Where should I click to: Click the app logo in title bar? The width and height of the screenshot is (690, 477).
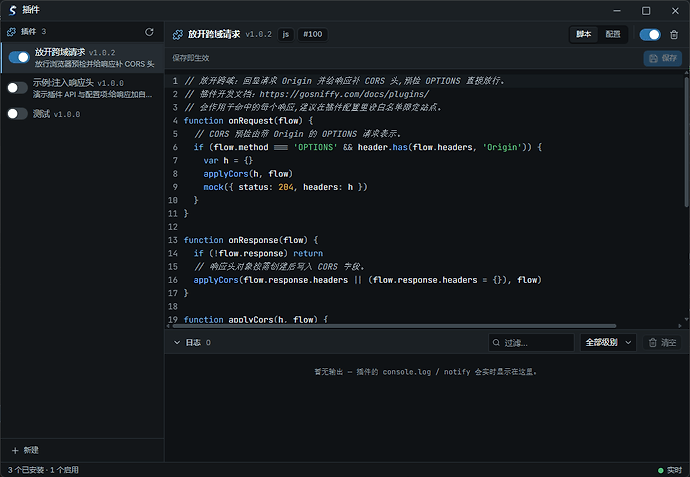tap(12, 10)
